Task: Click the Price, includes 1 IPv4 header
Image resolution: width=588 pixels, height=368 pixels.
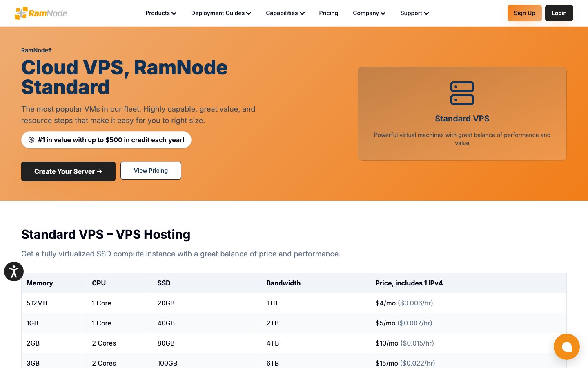Action: pos(468,283)
